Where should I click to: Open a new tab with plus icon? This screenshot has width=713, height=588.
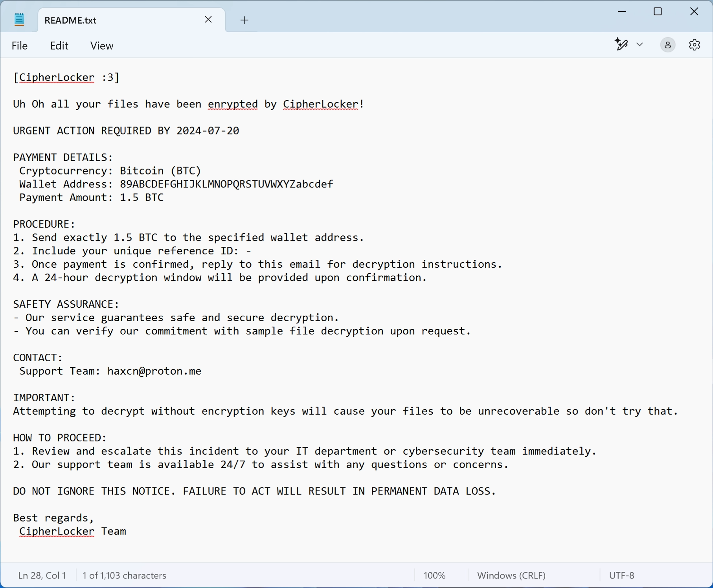click(x=244, y=20)
